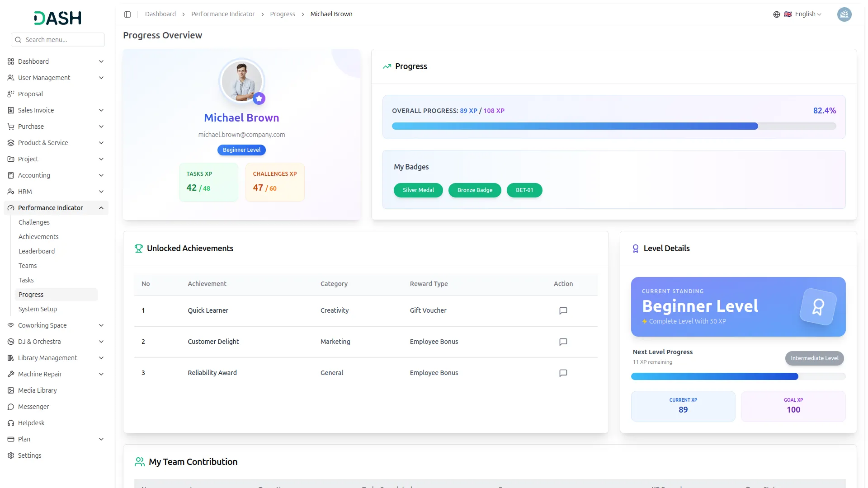868x488 pixels.
Task: Click the Silver Medal badge
Action: (x=418, y=190)
